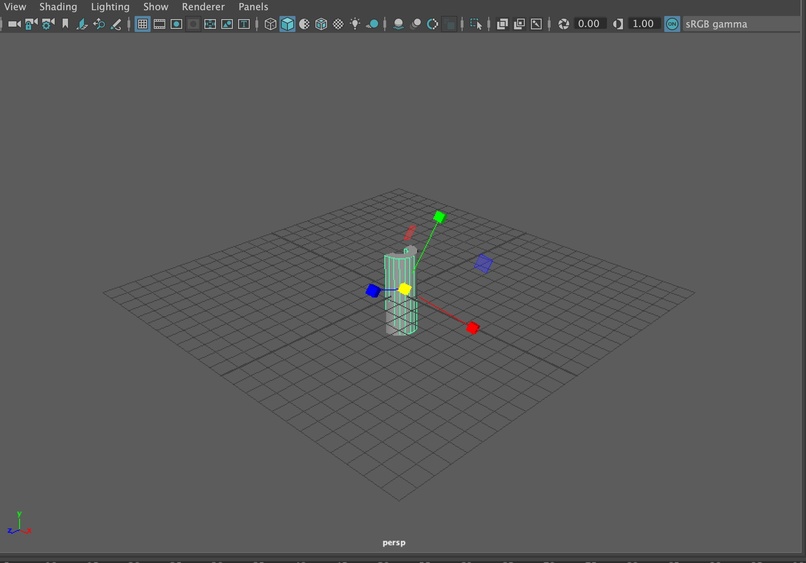Open the Show menu
Screen dimensions: 806x563
pyautogui.click(x=156, y=7)
